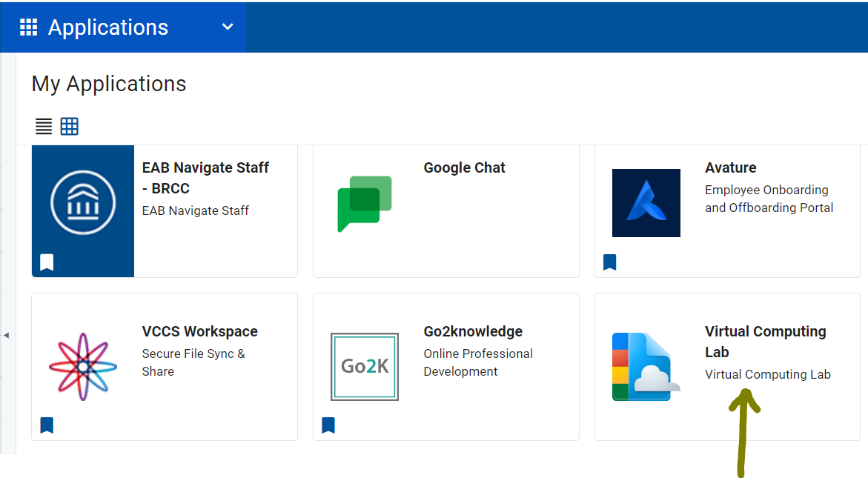Toggle bookmark on VCCS Workspace card

[x=47, y=425]
